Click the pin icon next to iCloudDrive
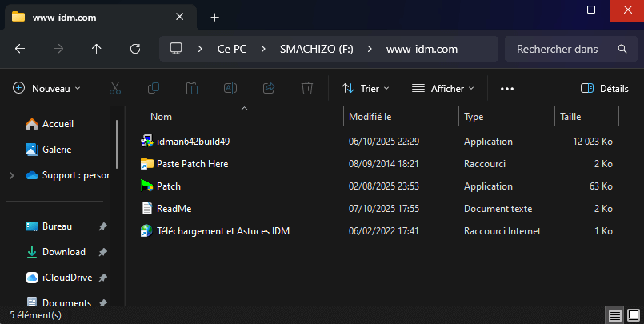 coord(102,278)
